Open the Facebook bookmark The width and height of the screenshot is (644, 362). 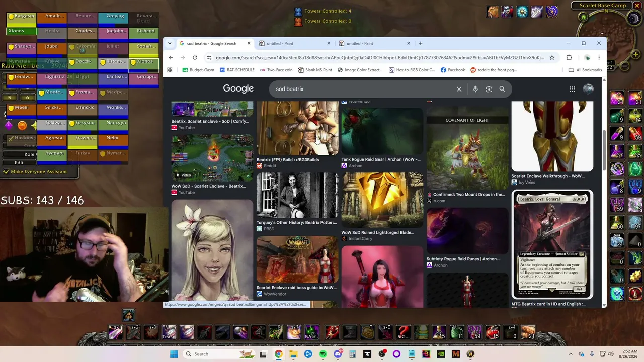click(x=452, y=70)
